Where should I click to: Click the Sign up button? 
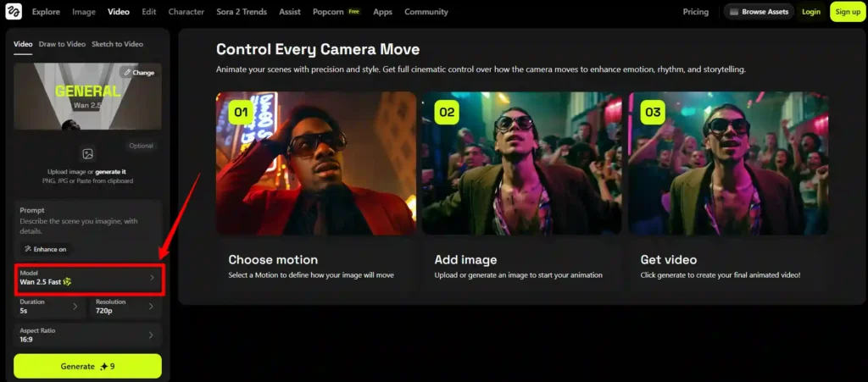click(x=847, y=12)
